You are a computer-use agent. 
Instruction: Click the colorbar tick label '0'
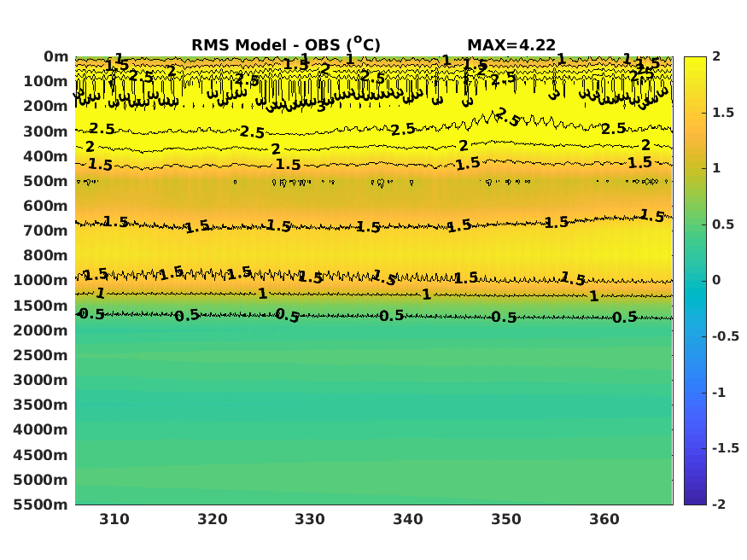716,281
